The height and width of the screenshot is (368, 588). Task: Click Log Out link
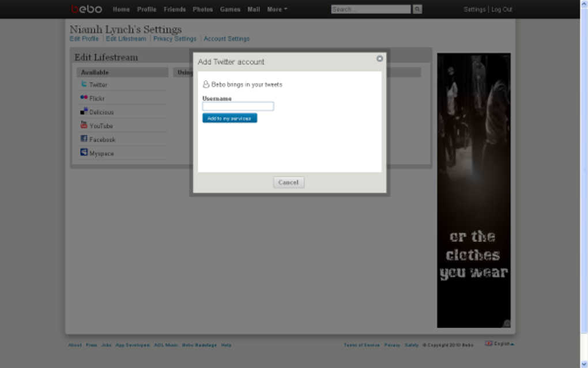502,9
